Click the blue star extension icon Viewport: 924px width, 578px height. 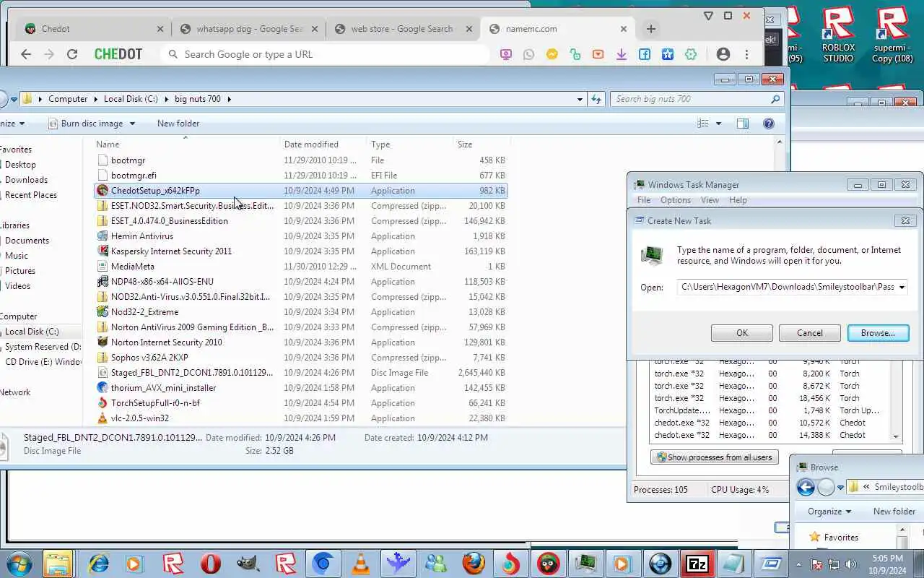tap(668, 54)
